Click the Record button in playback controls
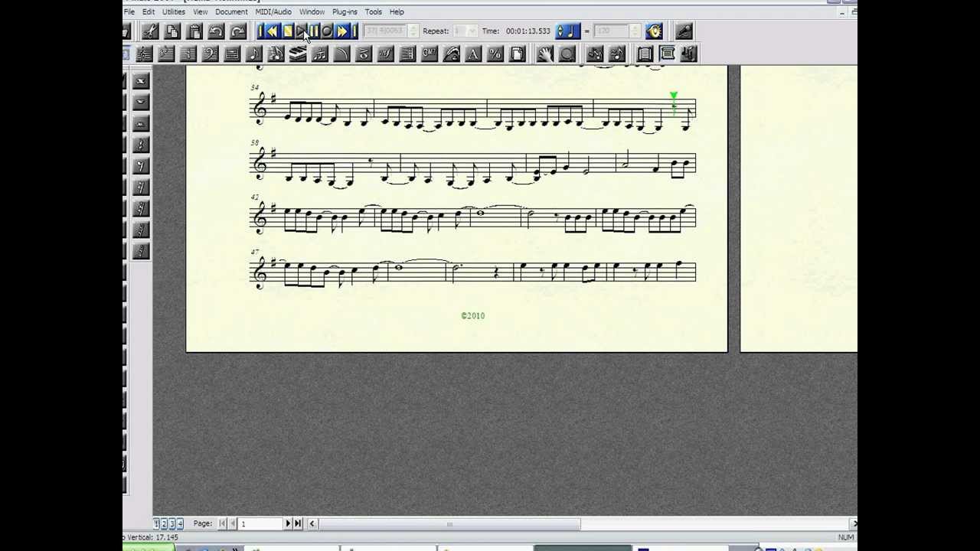Screen dimensions: 980x551 point(327,31)
